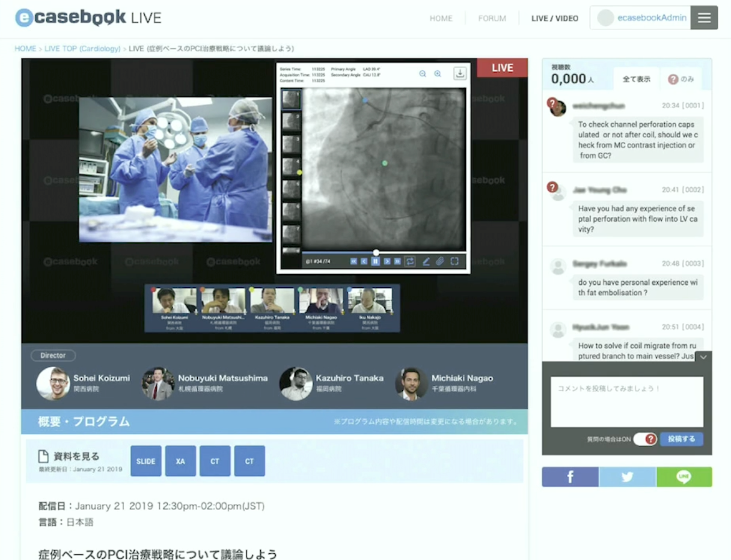Open the hamburger menu
Screen dimensions: 731x560
704,18
